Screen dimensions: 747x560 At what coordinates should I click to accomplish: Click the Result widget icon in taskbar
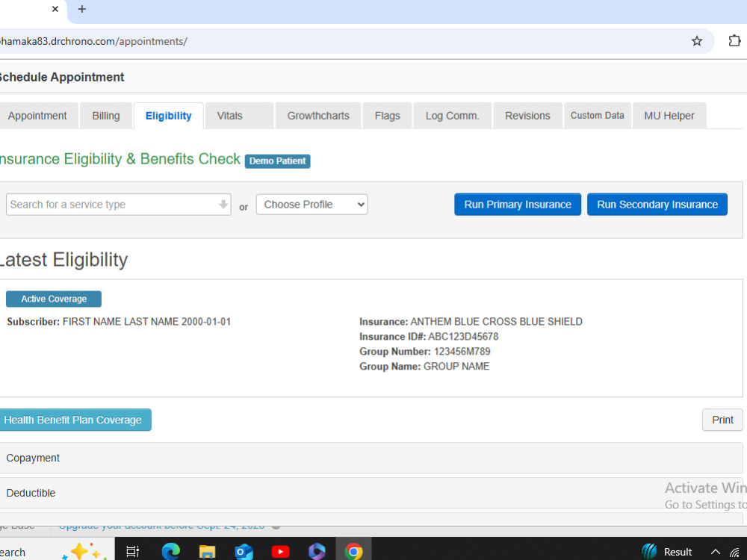coord(649,552)
